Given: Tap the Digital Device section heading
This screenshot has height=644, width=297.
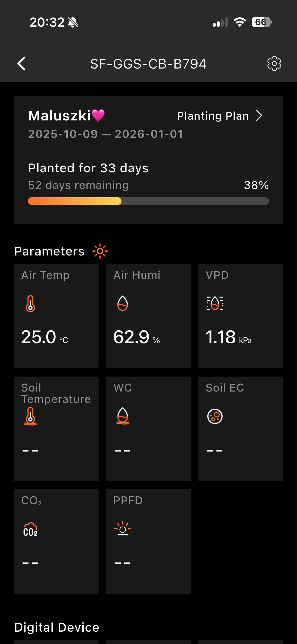Looking at the screenshot, I should pos(57,627).
